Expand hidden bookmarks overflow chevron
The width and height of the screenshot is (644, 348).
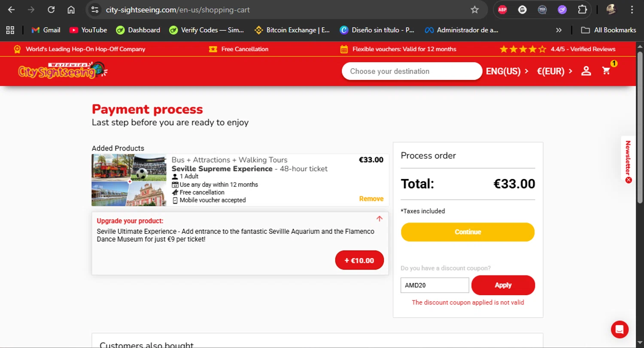[559, 30]
